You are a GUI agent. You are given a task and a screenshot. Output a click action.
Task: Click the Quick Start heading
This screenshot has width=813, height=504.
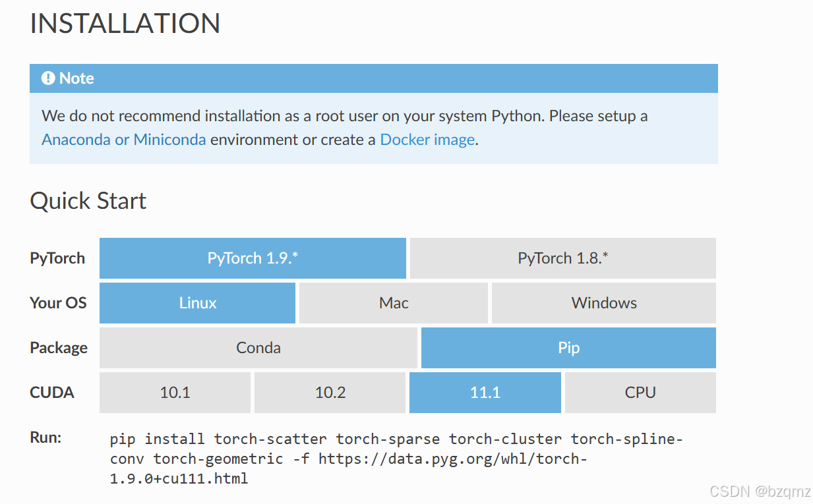click(88, 201)
